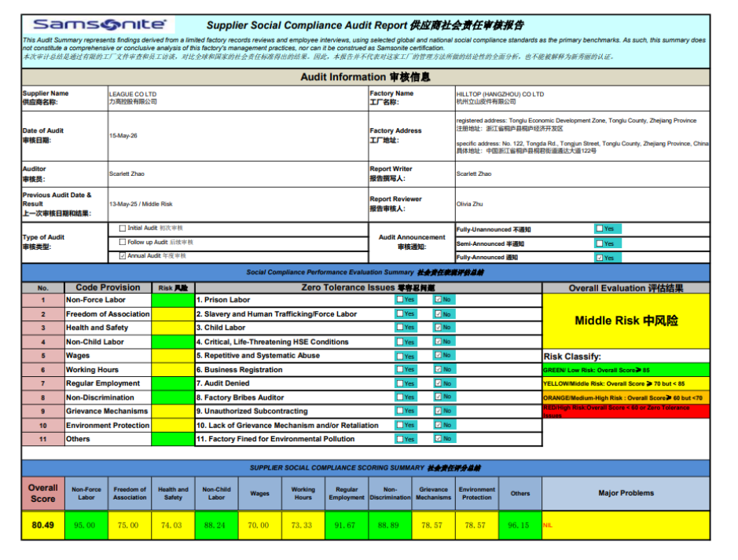Select Environment Protection provision row
The height and width of the screenshot is (560, 738).
(x=108, y=425)
